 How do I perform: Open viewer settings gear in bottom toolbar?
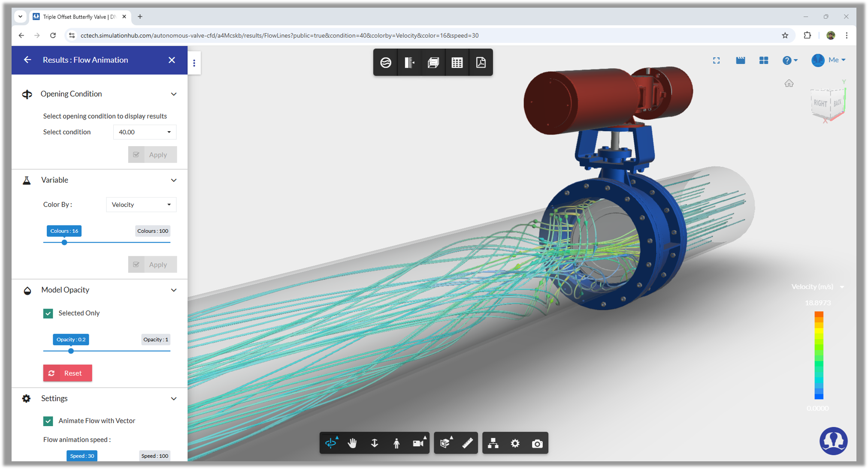(515, 443)
